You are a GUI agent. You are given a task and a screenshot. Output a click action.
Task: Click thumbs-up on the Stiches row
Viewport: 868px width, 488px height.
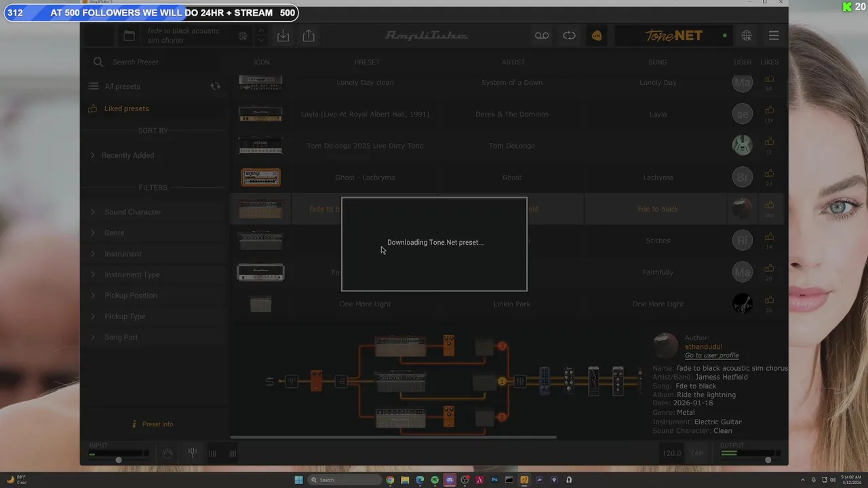point(769,237)
